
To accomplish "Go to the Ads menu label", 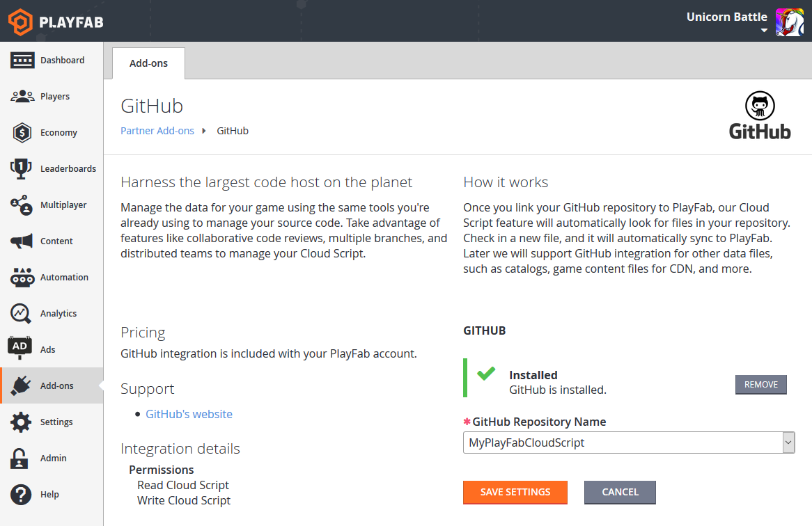I will [x=47, y=350].
